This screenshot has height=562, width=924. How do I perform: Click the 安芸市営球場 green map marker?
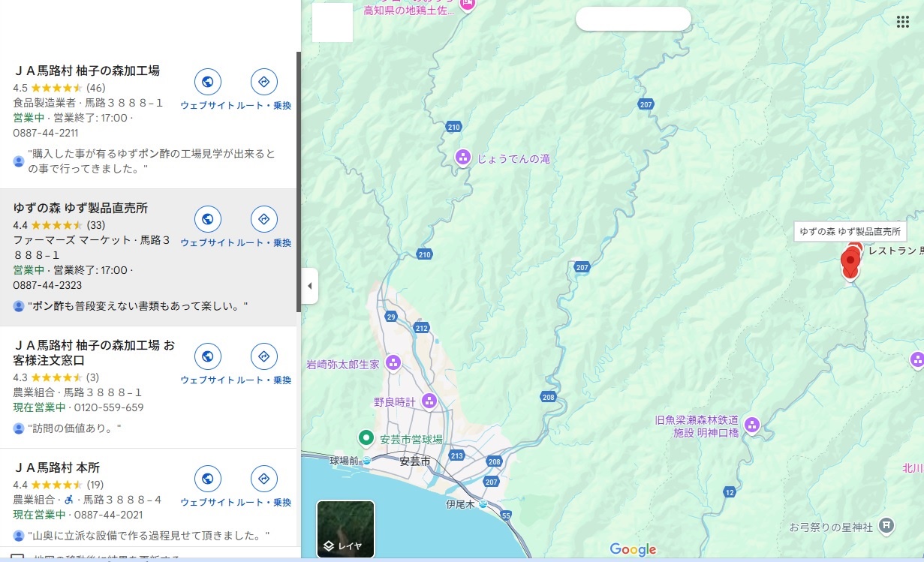click(x=366, y=437)
